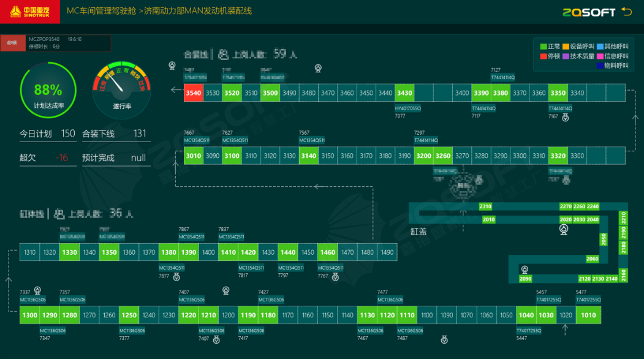Select station 1010 on the cylinder line
Viewport: 644px width, 359px height.
click(x=588, y=316)
